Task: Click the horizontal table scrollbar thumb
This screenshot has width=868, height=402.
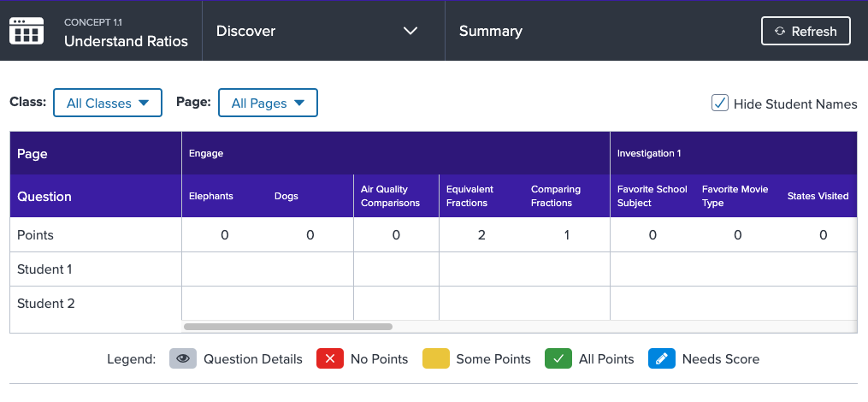Action: coord(288,327)
